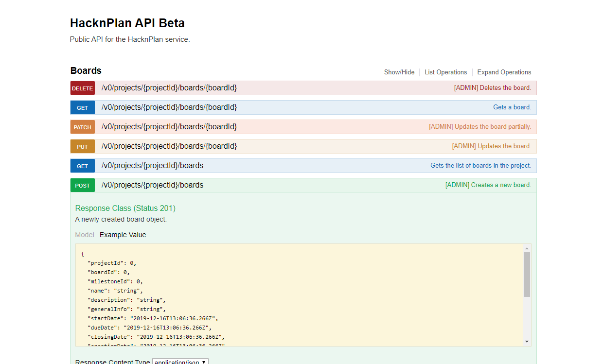Click the 'Gets the list of boards' description

point(480,166)
